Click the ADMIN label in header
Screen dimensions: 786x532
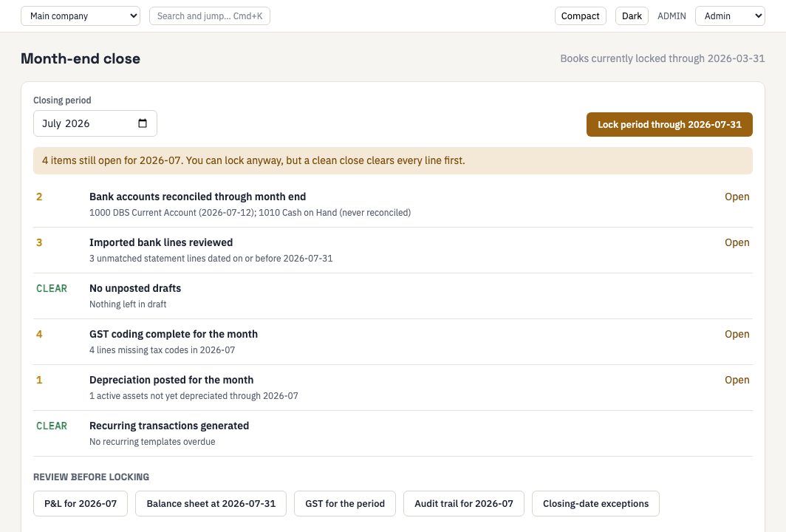click(x=671, y=16)
